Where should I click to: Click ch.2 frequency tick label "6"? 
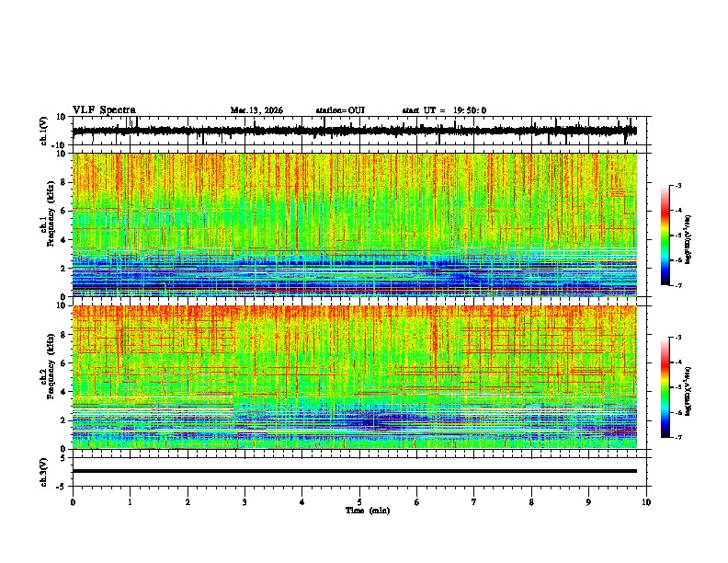63,363
